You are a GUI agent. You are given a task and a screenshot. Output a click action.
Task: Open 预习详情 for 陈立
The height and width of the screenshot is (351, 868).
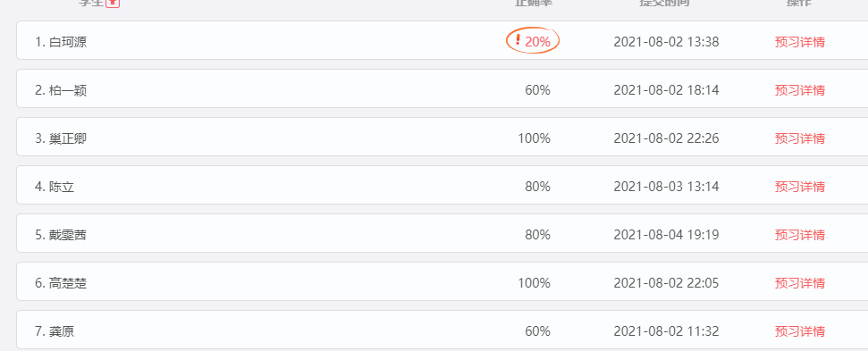tap(800, 187)
